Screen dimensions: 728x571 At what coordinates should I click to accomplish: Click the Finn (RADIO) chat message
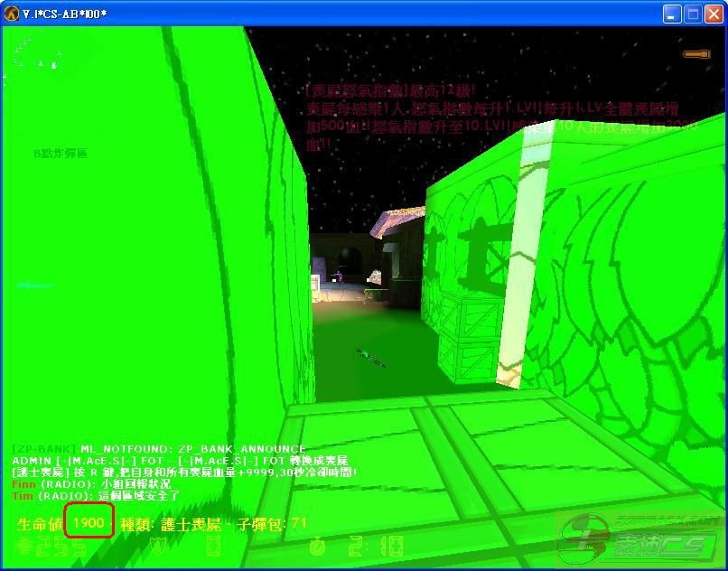click(90, 484)
